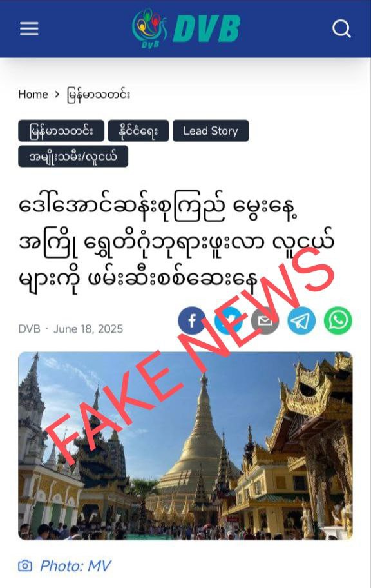The image size is (371, 588).
Task: Open the hamburger menu
Action: (29, 28)
